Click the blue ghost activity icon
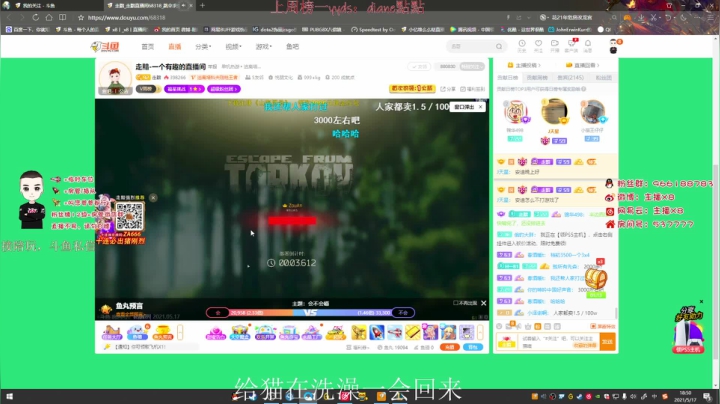This screenshot has height=404, width=720. [137, 332]
